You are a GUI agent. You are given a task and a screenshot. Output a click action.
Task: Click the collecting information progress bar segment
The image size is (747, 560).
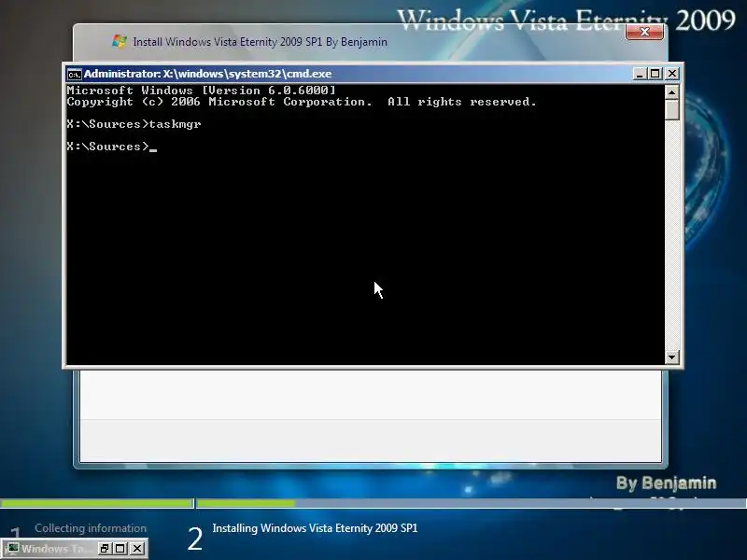pyautogui.click(x=97, y=503)
